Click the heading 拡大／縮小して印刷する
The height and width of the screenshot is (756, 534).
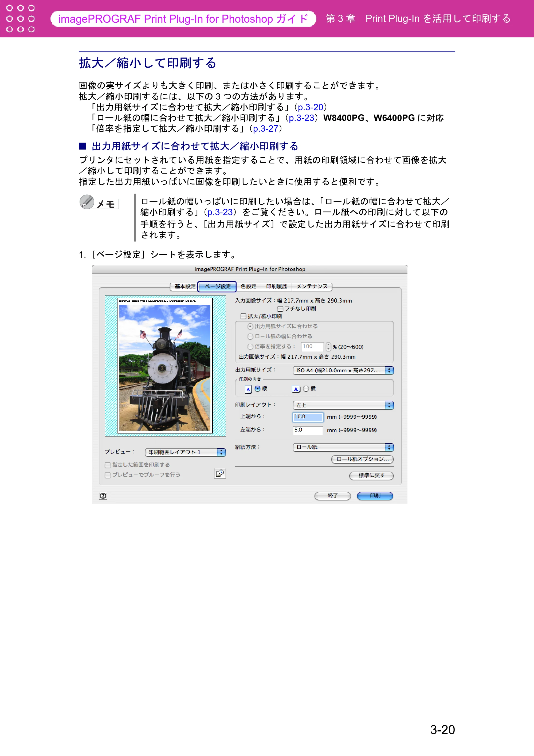click(147, 63)
